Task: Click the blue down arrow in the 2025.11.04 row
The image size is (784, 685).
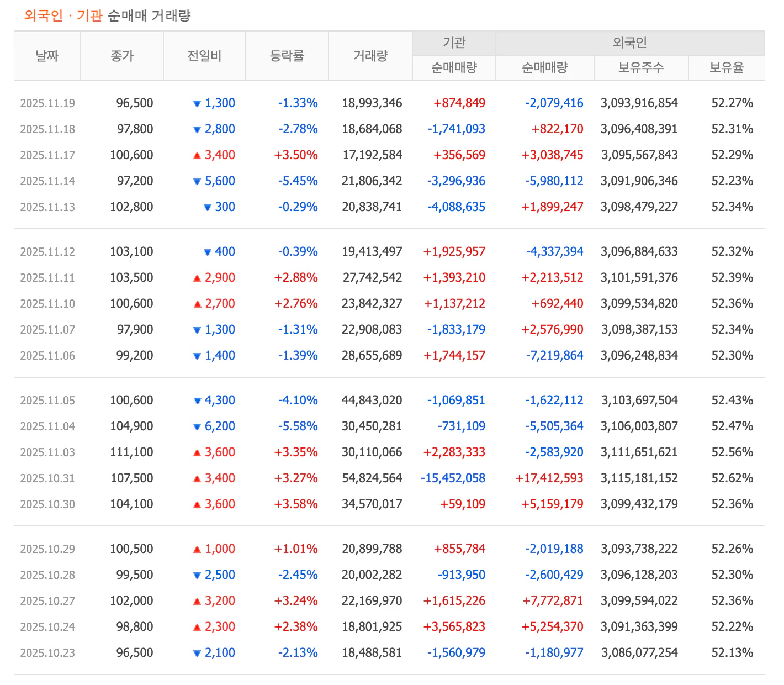Action: click(197, 427)
